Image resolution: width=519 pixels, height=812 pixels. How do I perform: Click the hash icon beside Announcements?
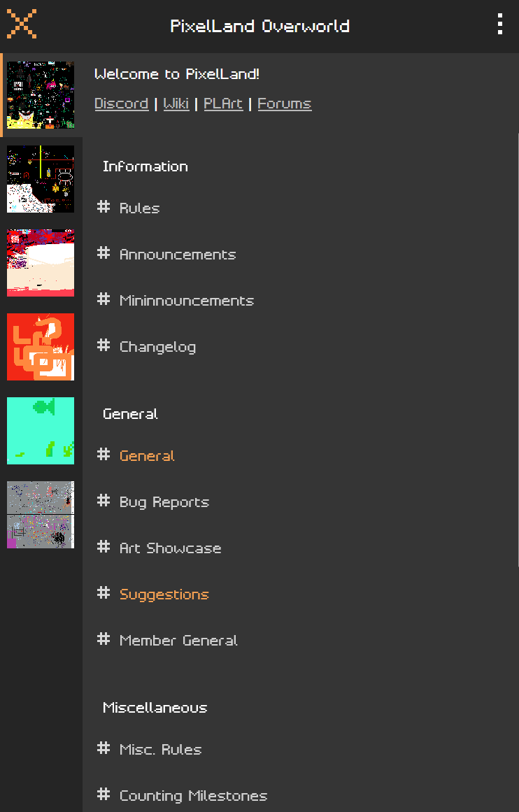pyautogui.click(x=104, y=252)
